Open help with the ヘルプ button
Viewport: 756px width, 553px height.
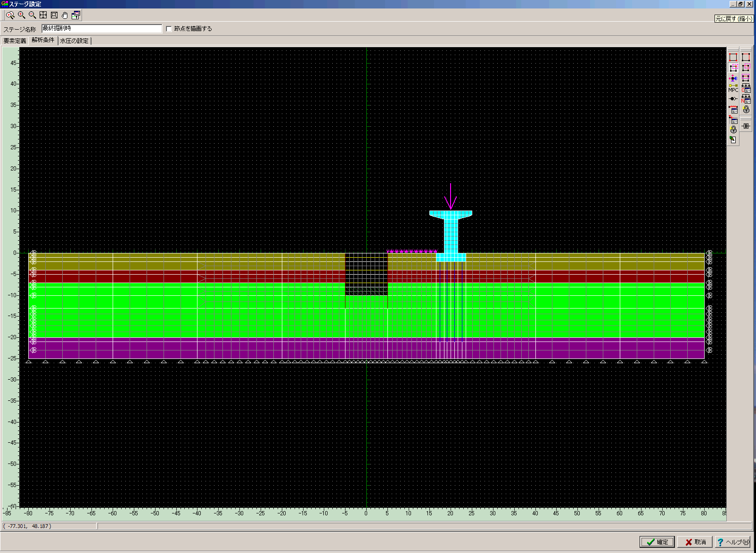point(733,542)
